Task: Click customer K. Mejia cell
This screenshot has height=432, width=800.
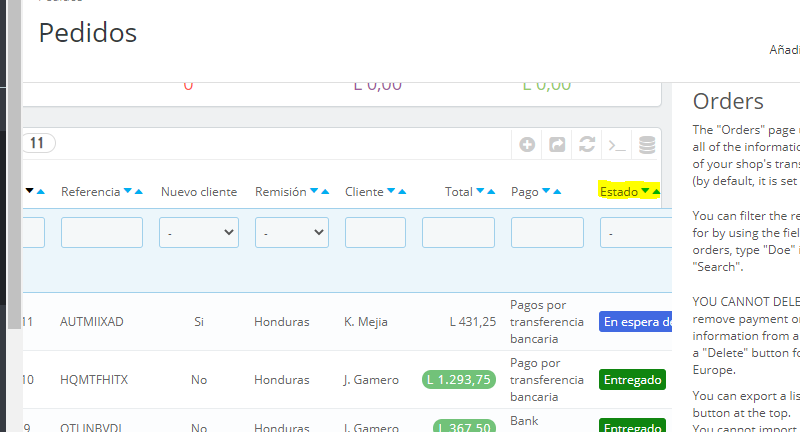Action: [366, 322]
